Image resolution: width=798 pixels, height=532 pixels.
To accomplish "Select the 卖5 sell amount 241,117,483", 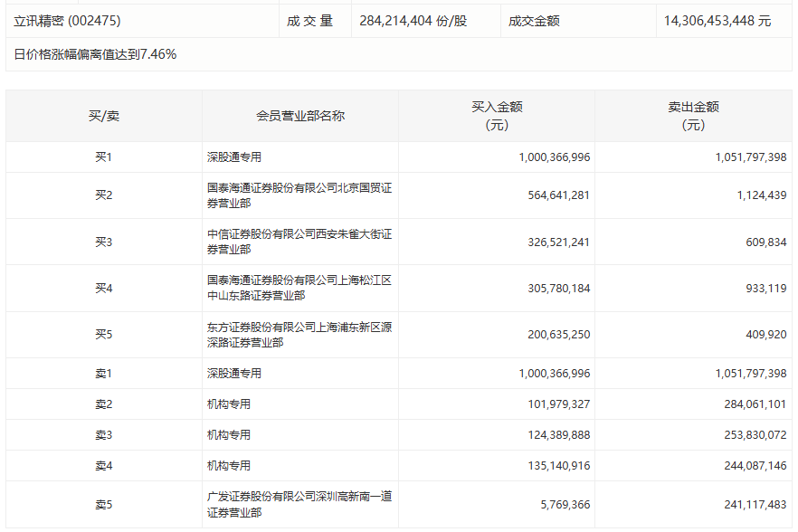I will [755, 505].
